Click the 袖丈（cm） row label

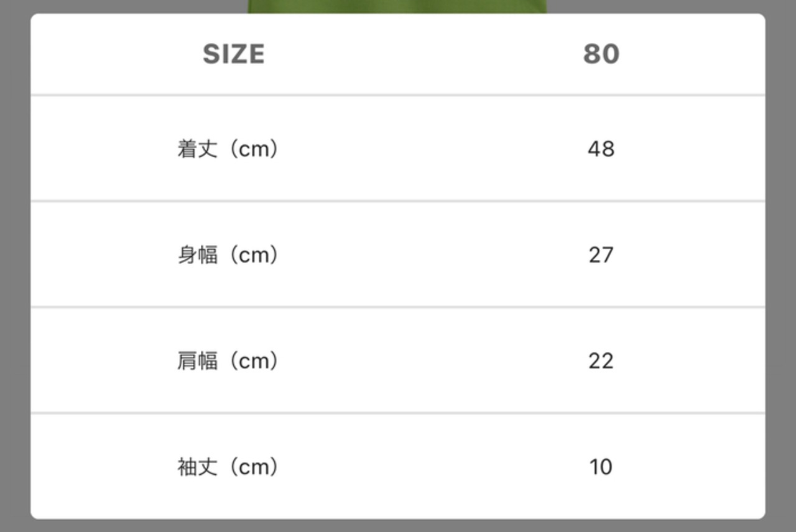[x=228, y=467]
